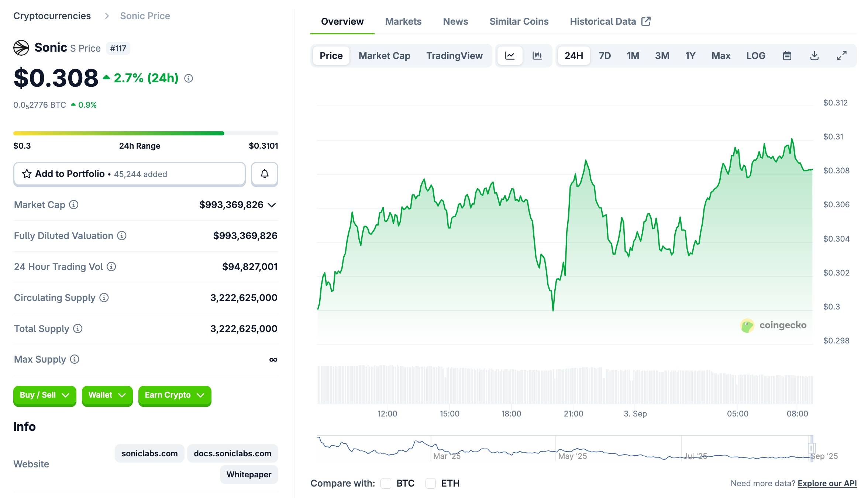The width and height of the screenshot is (868, 498).
Task: Open the Buy / Sell dropdown
Action: pos(45,395)
